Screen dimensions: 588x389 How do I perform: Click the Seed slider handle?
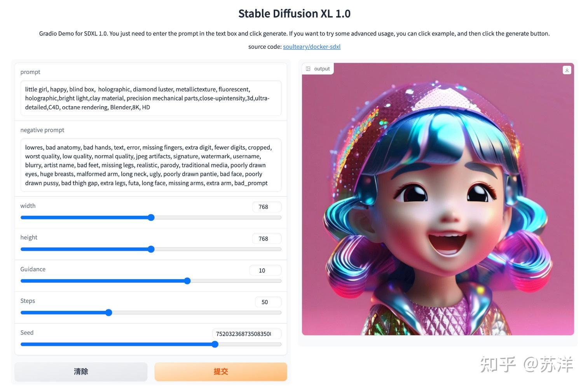(215, 344)
